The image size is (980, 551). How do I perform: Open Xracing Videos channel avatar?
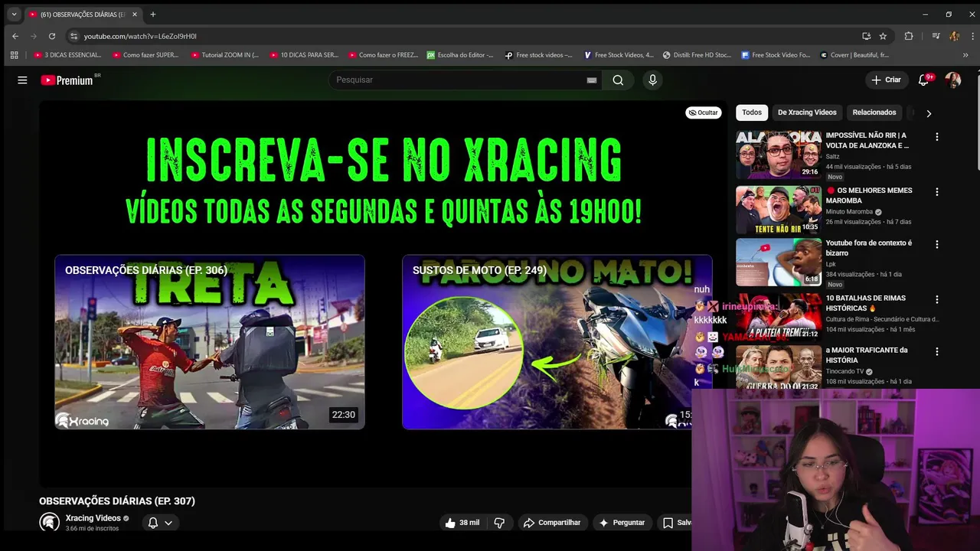click(50, 523)
